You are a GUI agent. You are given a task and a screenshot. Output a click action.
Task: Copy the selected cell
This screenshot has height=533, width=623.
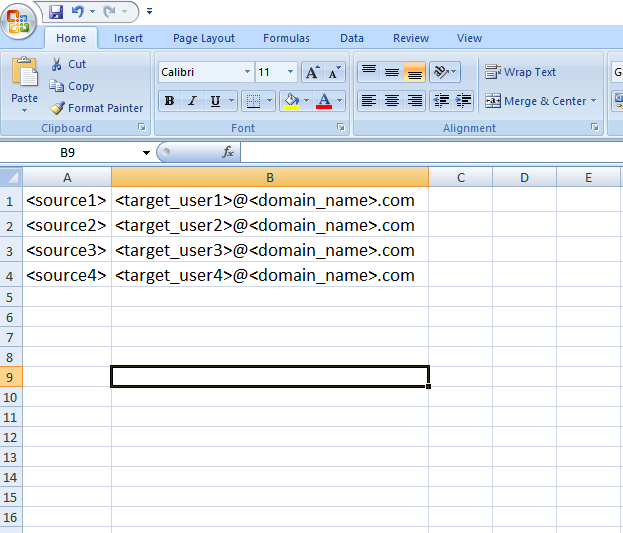[72, 86]
